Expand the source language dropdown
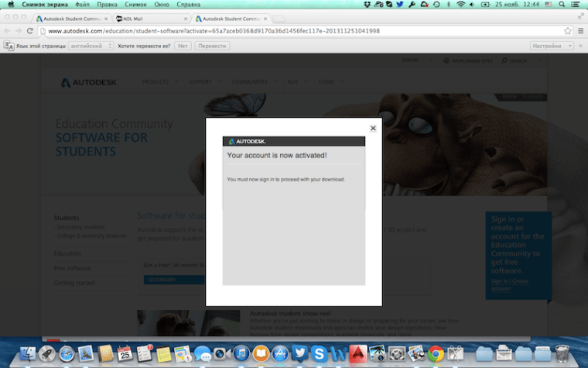The width and height of the screenshot is (588, 368). 87,46
